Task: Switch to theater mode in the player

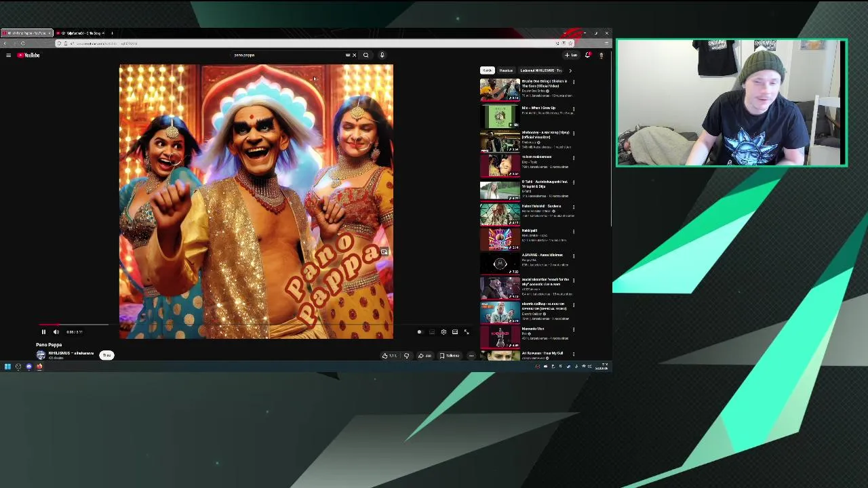Action: (455, 332)
